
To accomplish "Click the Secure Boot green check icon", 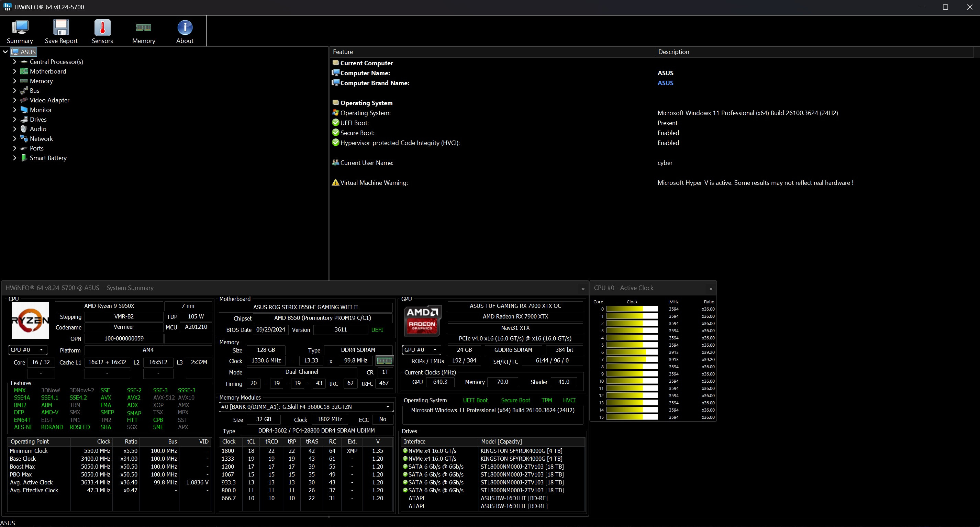I will 335,133.
